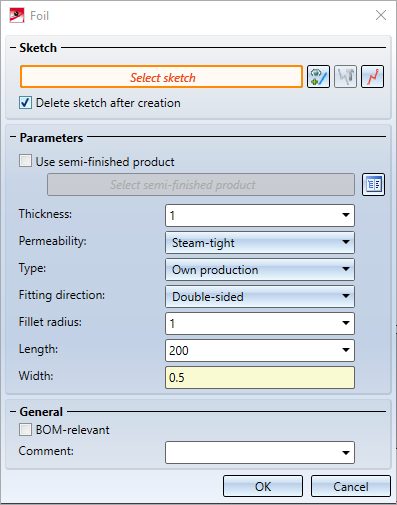397x505 pixels.
Task: Enable Use semi-finished product checkbox
Action: [x=26, y=161]
